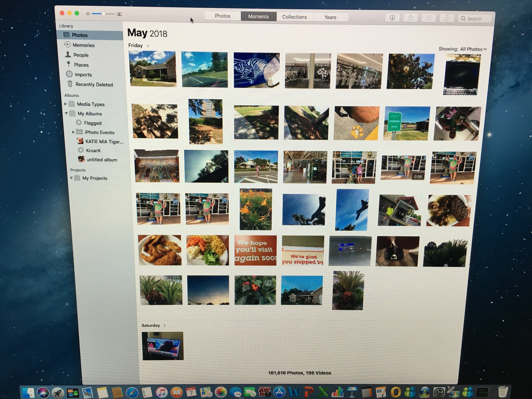Switch to the Photos view tab
The height and width of the screenshot is (399, 532).
tap(222, 16)
